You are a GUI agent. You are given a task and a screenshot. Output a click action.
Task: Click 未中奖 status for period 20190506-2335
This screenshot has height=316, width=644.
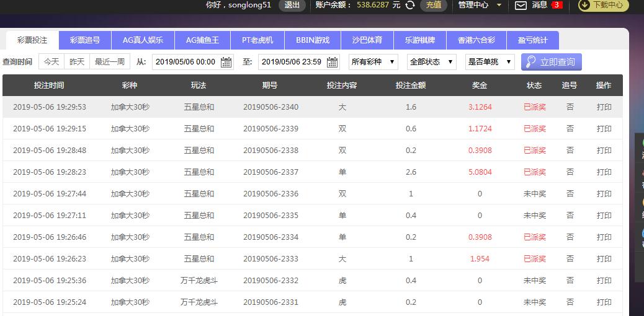[535, 216]
